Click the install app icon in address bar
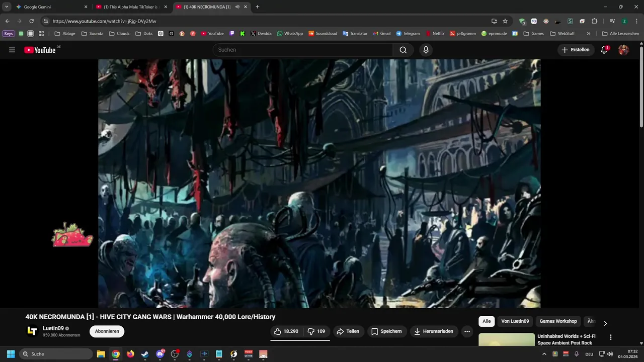 pyautogui.click(x=494, y=21)
